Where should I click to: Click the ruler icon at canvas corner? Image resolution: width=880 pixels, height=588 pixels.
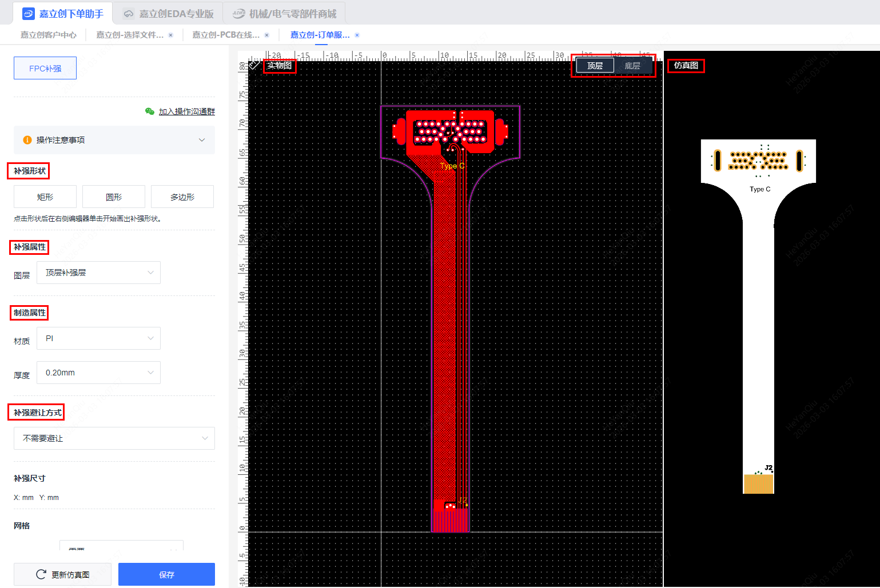pos(254,65)
